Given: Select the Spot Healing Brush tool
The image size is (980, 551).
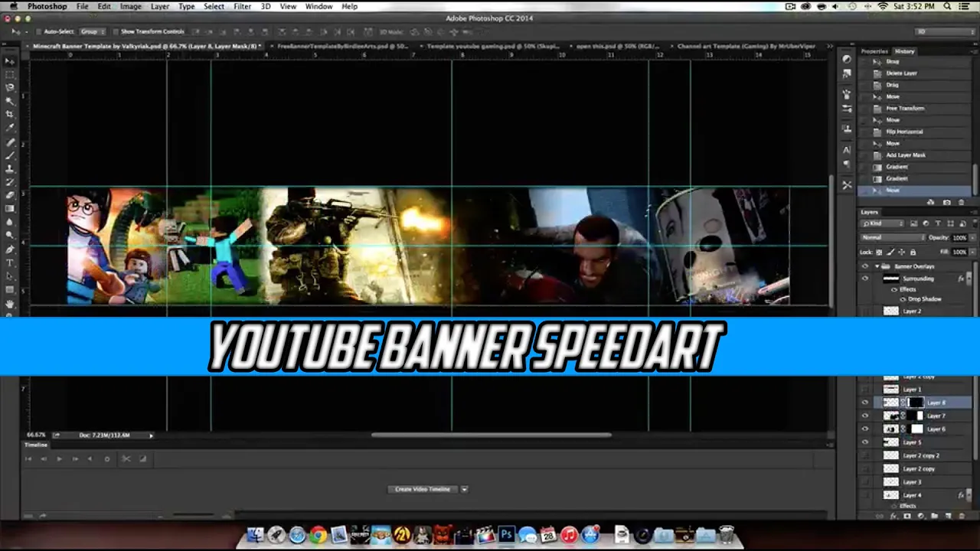Looking at the screenshot, I should click(10, 142).
